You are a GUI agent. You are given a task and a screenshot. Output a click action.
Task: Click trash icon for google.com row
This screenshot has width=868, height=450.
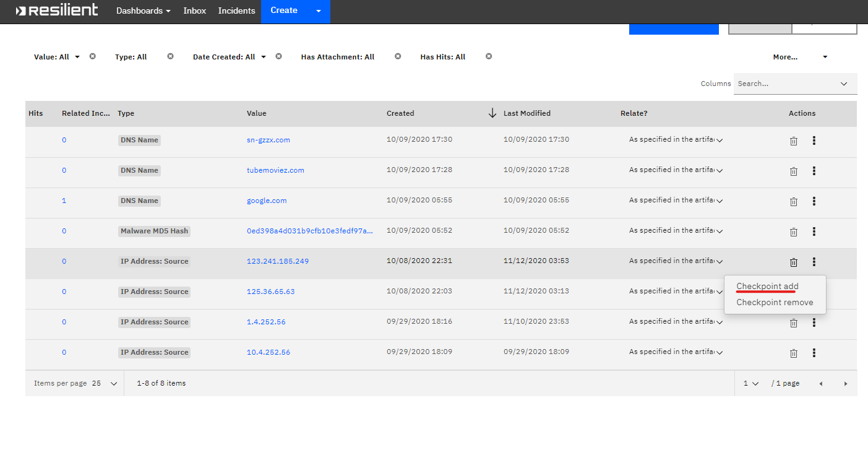(794, 202)
